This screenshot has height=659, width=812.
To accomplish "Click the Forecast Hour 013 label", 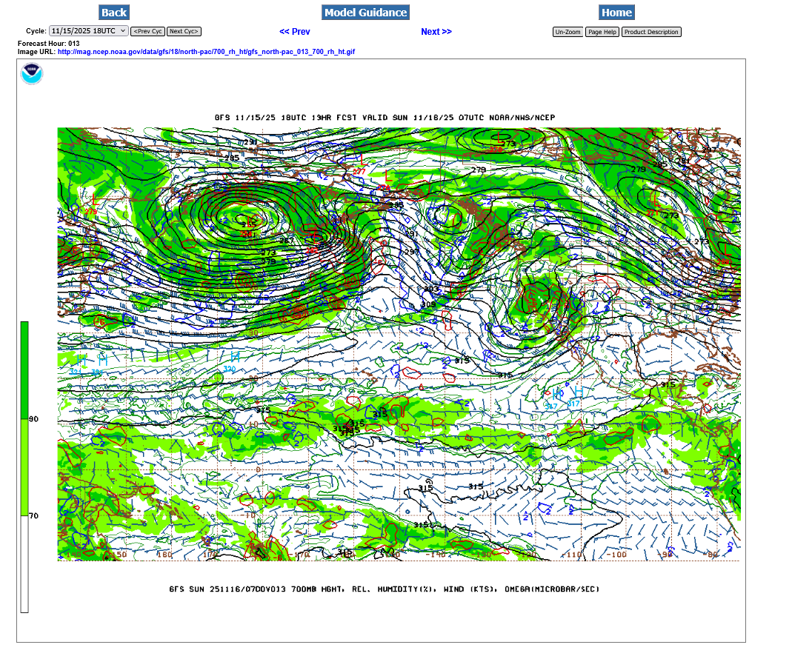I will coord(49,44).
